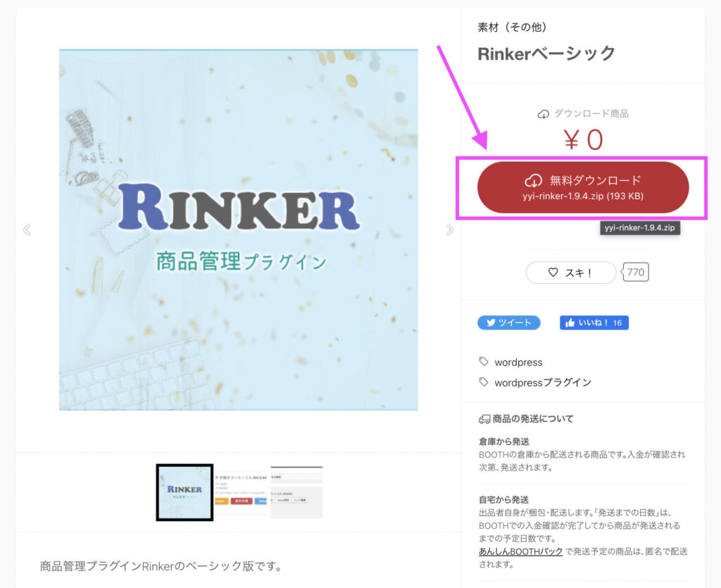The height and width of the screenshot is (588, 721).
Task: Select the first Rinker logo thumbnail
Action: (x=185, y=492)
